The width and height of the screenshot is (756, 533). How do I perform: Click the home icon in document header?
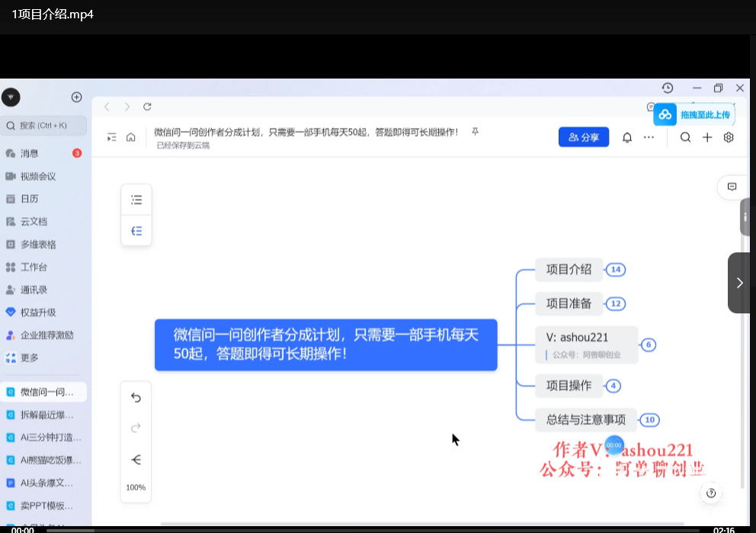[130, 137]
